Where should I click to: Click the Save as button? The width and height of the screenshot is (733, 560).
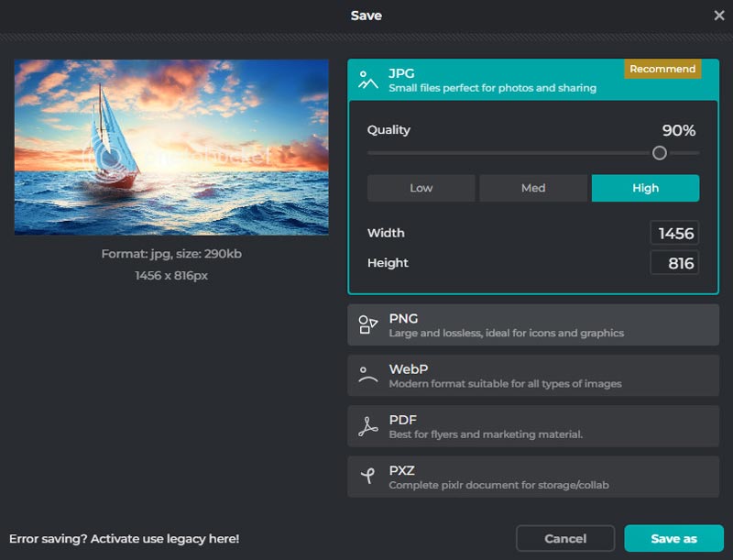673,539
